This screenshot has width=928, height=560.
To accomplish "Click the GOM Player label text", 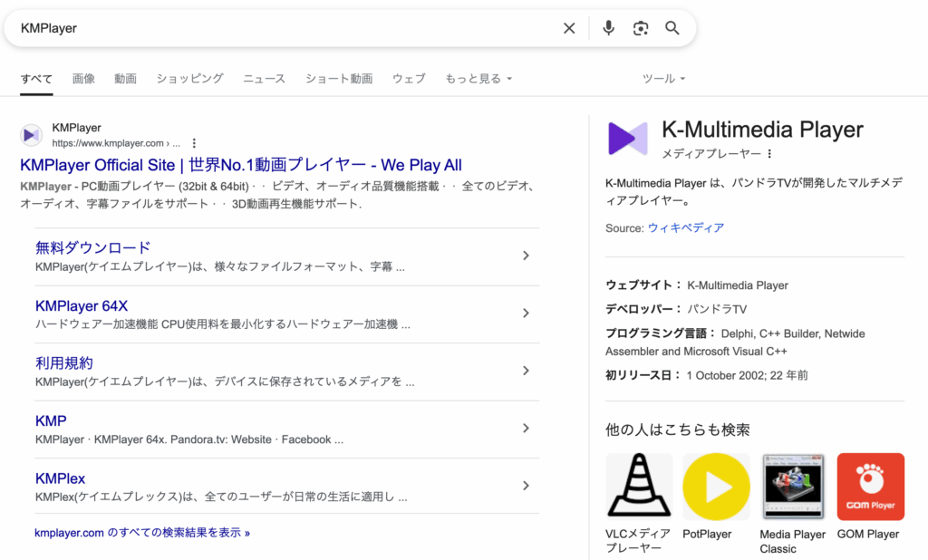I will point(867,534).
